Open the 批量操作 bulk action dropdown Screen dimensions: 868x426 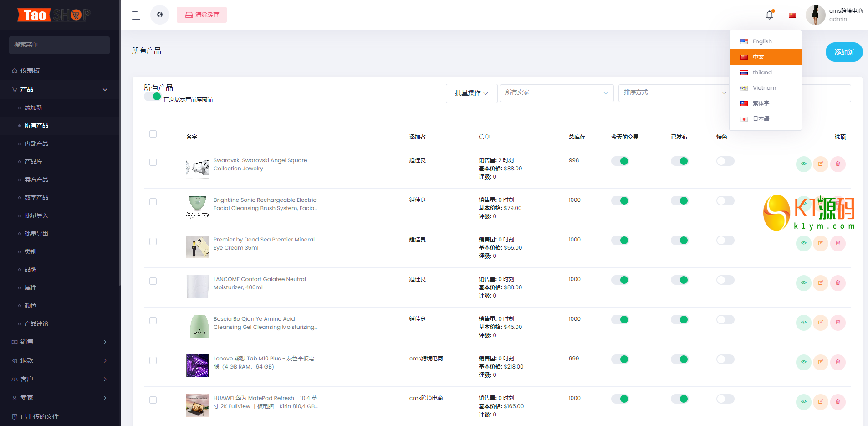pos(471,93)
